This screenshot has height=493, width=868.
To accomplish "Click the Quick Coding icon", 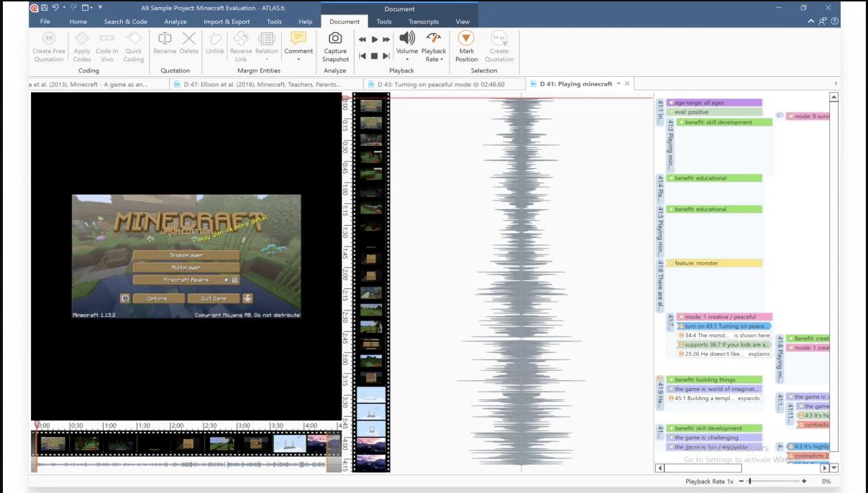I will (133, 39).
